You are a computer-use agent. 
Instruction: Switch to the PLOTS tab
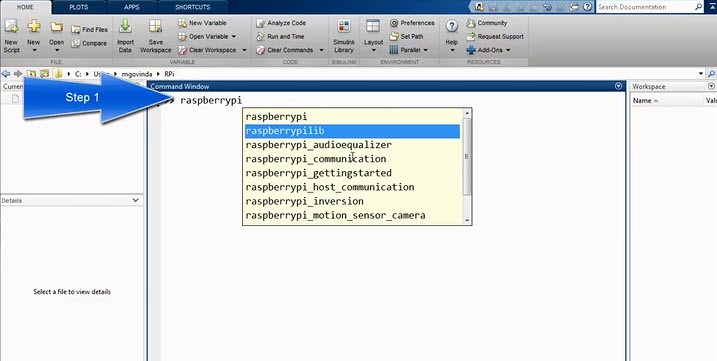coord(79,7)
